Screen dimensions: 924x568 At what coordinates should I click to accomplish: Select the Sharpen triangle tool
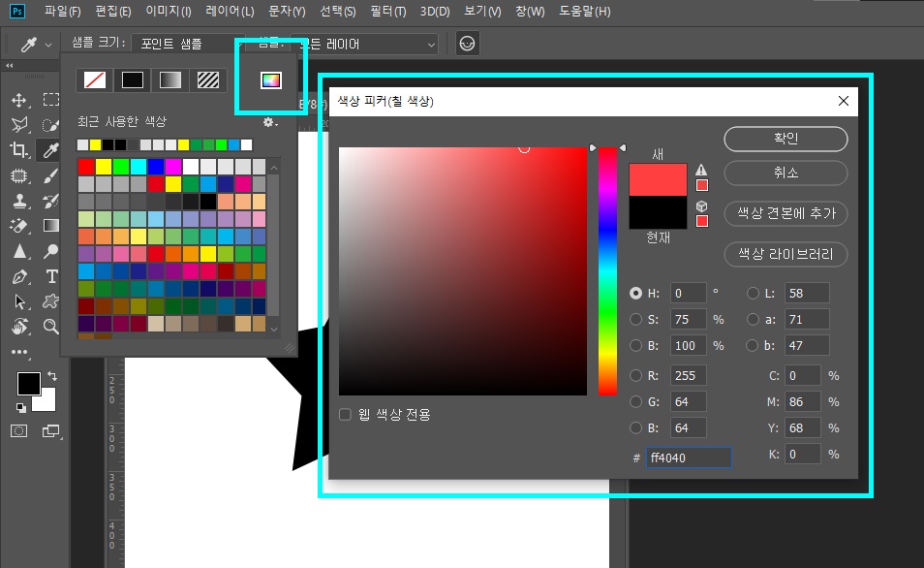pos(18,251)
